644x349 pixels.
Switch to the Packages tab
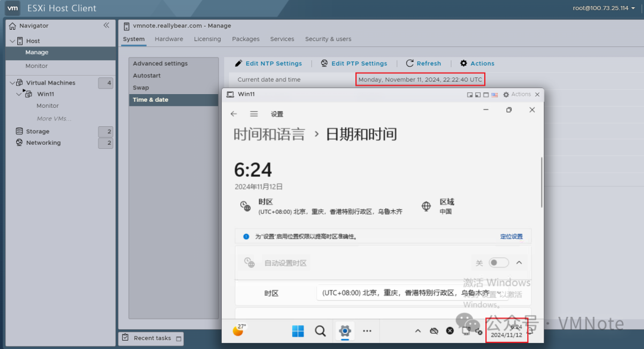246,39
